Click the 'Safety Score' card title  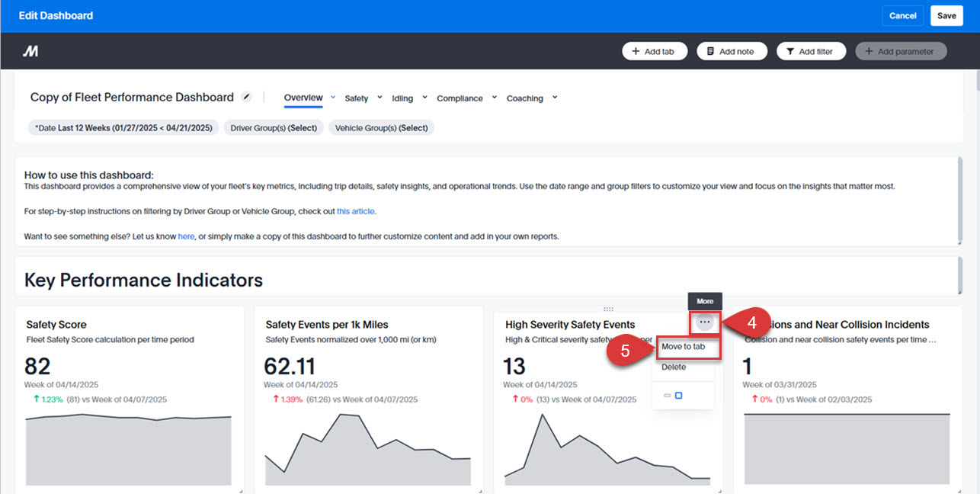pyautogui.click(x=56, y=325)
